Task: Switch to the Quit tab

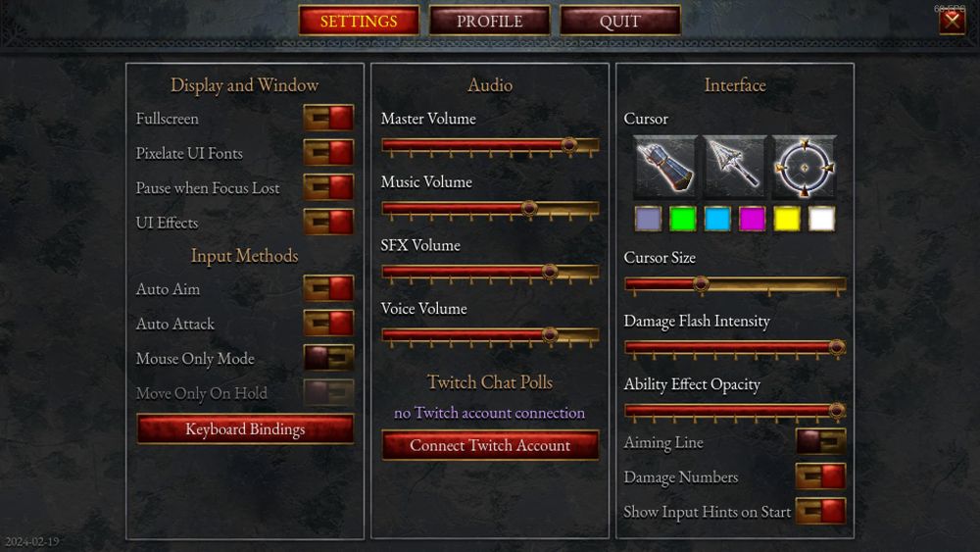Action: [x=620, y=21]
